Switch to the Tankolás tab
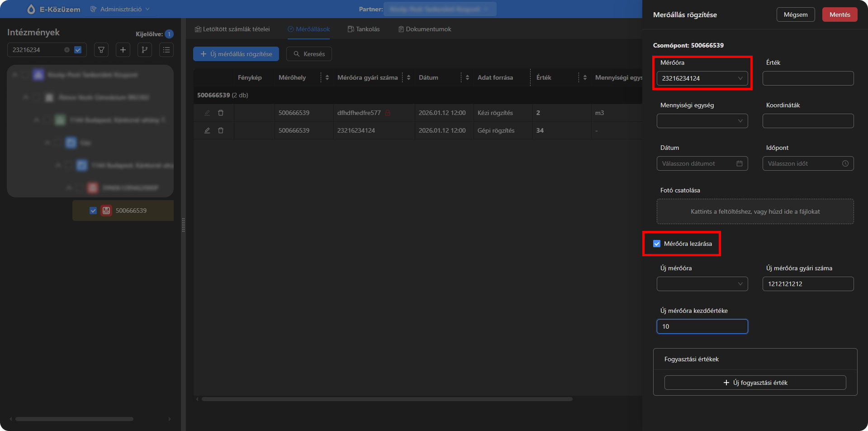The image size is (868, 431). (x=364, y=29)
